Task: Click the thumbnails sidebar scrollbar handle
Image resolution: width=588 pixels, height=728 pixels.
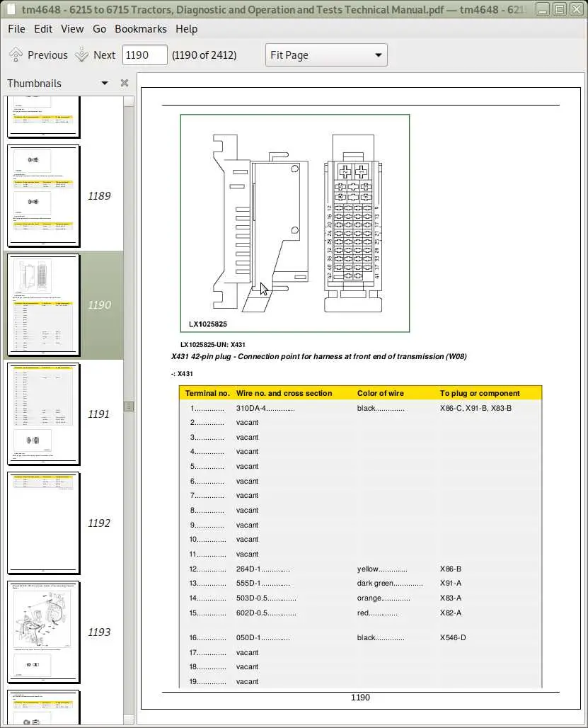Action: coord(129,406)
